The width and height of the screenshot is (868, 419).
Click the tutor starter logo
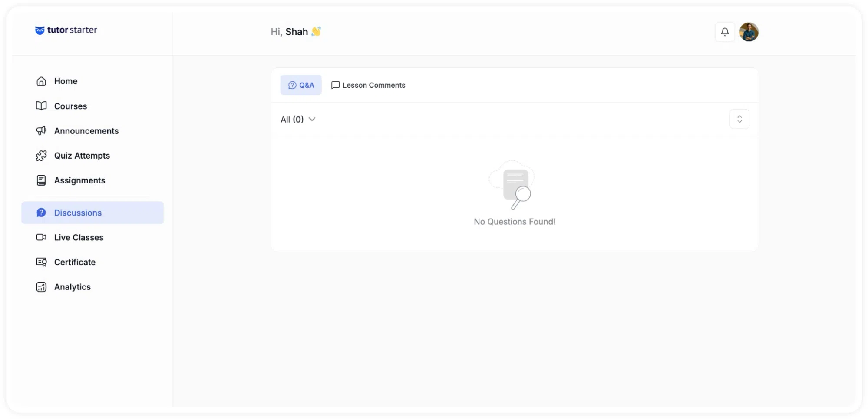tap(66, 30)
